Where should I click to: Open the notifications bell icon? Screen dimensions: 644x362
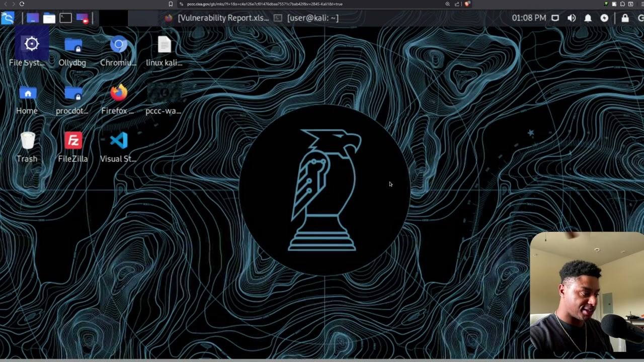(x=588, y=18)
